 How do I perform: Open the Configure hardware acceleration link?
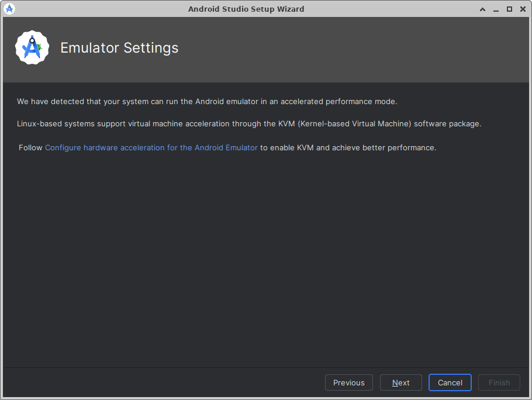pos(151,148)
